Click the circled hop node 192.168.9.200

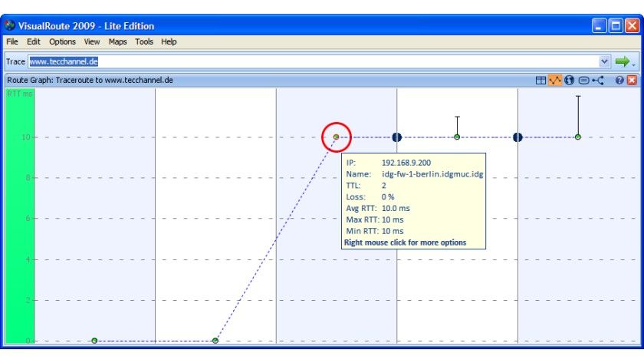pos(337,137)
